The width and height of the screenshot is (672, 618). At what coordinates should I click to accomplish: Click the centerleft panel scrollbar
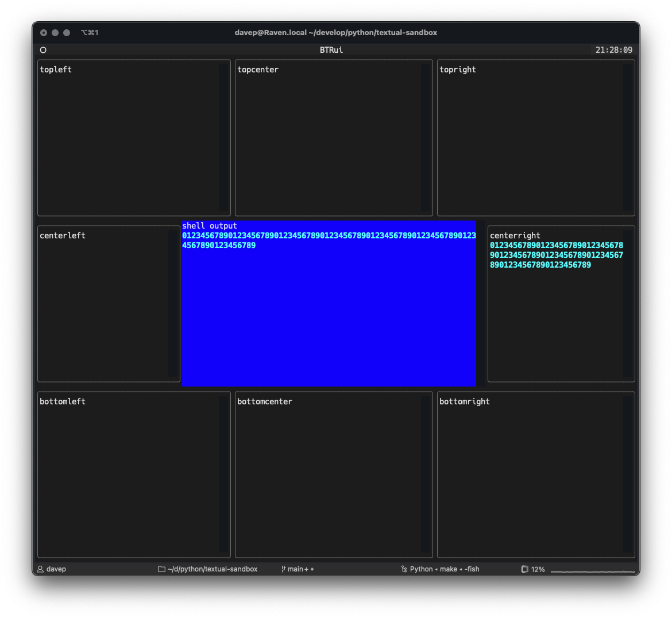coord(173,303)
